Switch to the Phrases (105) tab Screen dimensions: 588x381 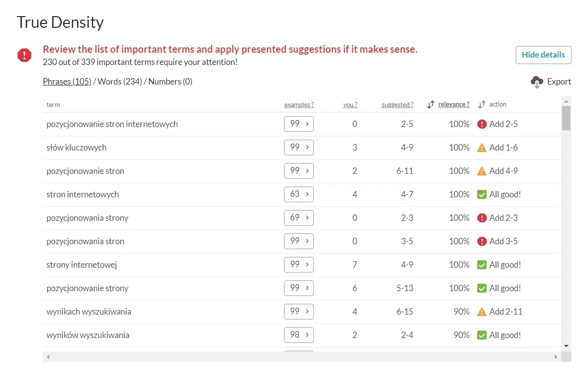click(67, 82)
